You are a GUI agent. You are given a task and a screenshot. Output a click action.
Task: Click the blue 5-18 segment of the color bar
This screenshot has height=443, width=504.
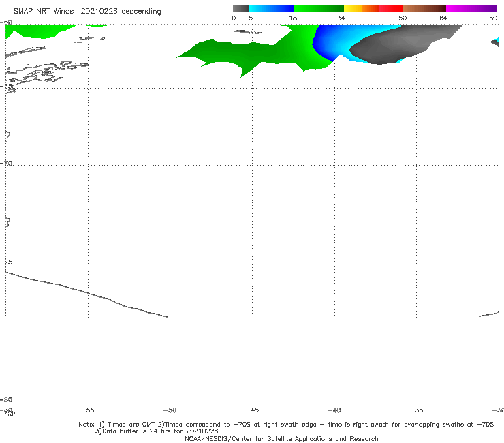click(272, 8)
